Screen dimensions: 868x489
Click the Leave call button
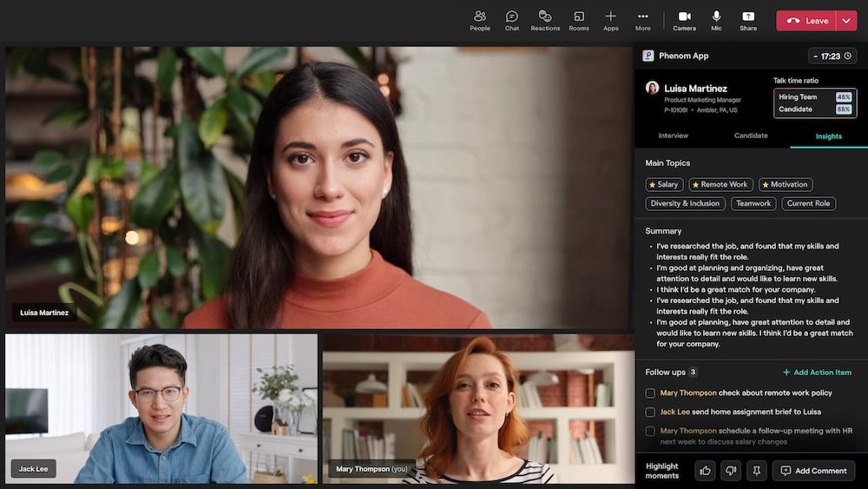[806, 21]
